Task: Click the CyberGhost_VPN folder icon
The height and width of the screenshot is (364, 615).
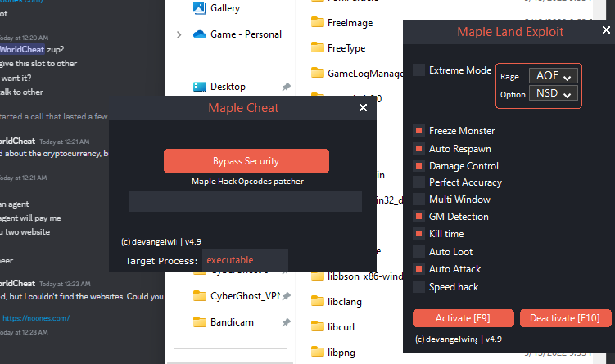Action: (x=200, y=296)
